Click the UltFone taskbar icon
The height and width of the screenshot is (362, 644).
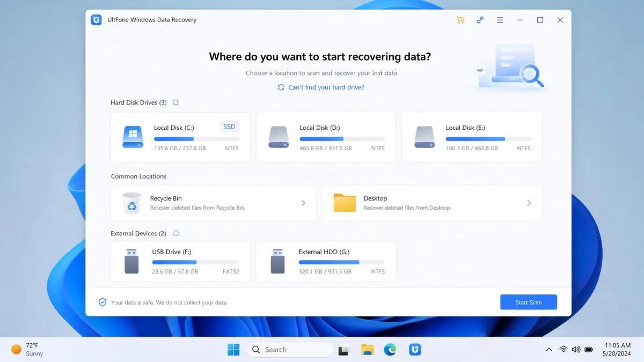point(415,350)
